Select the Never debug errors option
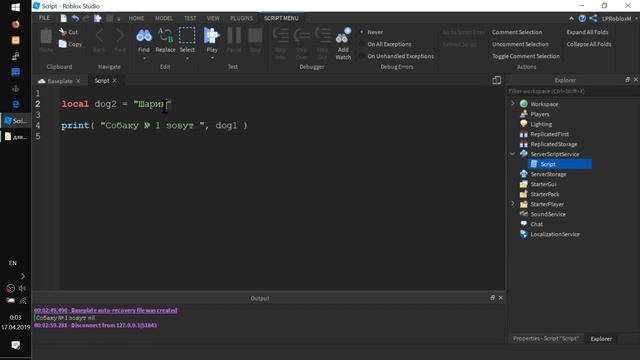 (371, 32)
